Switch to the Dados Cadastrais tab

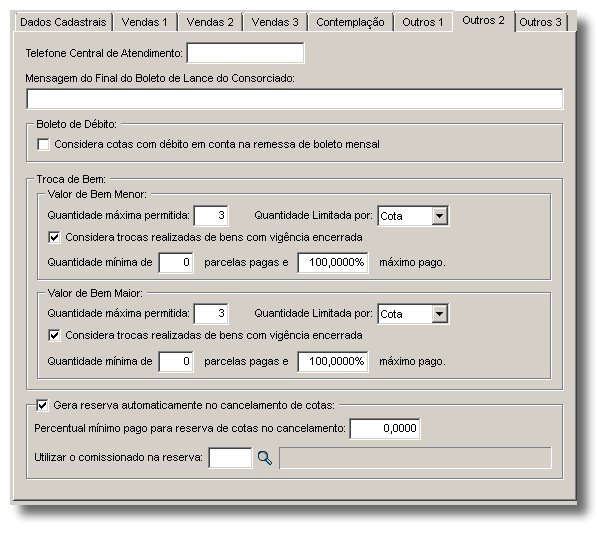(63, 22)
